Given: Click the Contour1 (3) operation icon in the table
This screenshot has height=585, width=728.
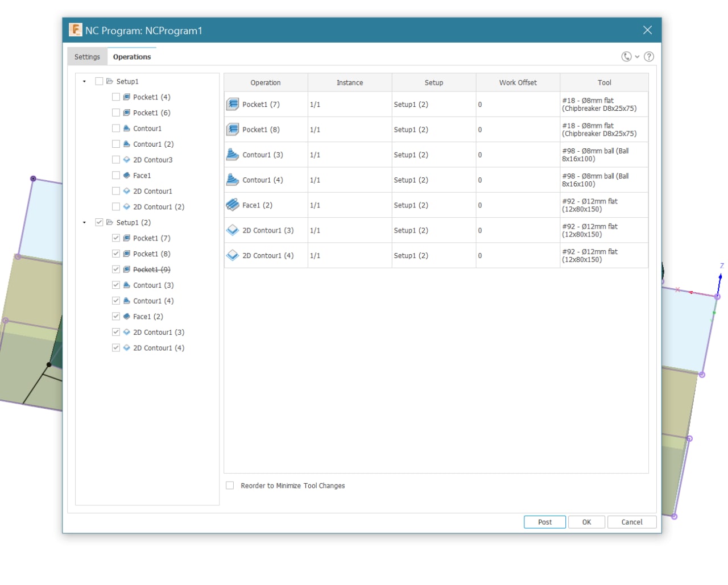Looking at the screenshot, I should (x=233, y=155).
